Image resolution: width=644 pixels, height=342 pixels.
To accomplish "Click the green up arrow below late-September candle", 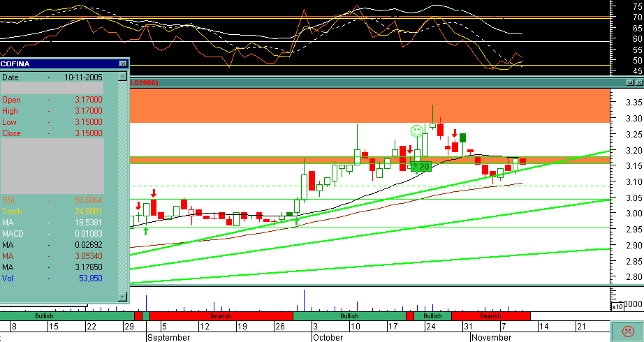I will [x=297, y=222].
